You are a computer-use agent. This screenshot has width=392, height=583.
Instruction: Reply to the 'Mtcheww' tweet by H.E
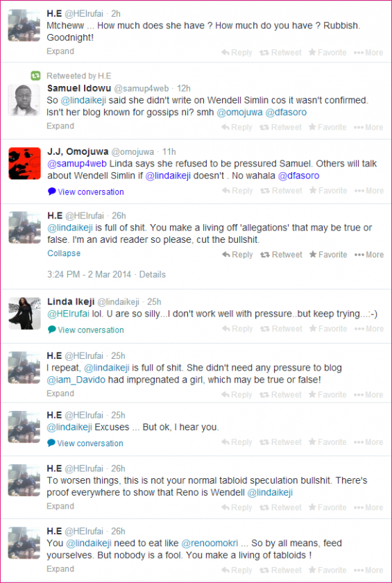click(237, 53)
